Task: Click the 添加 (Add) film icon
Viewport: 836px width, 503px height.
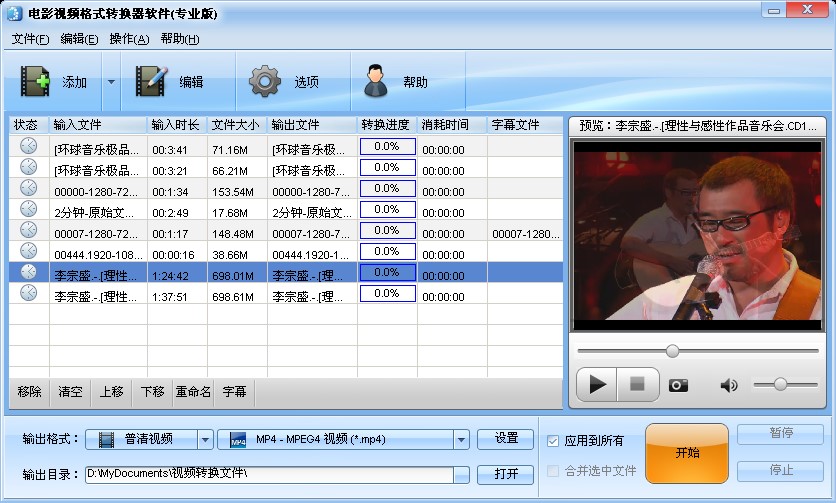Action: [36, 82]
